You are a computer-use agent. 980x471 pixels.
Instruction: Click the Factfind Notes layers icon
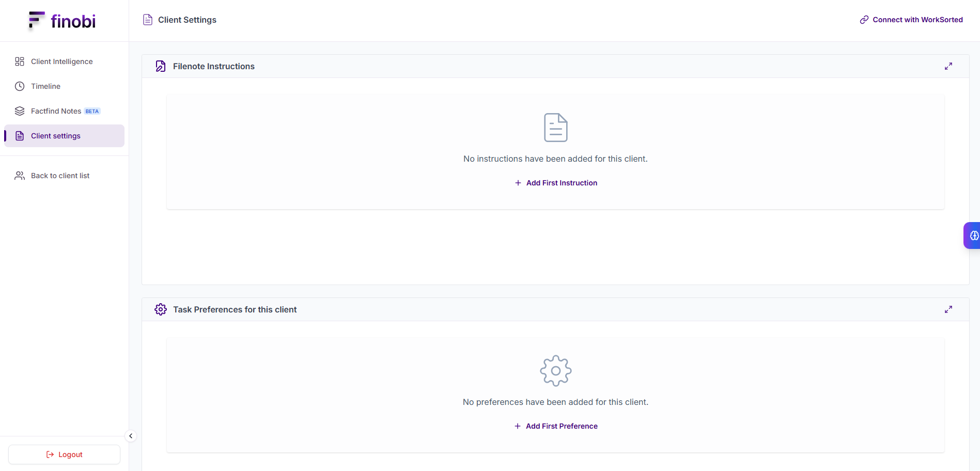point(20,111)
